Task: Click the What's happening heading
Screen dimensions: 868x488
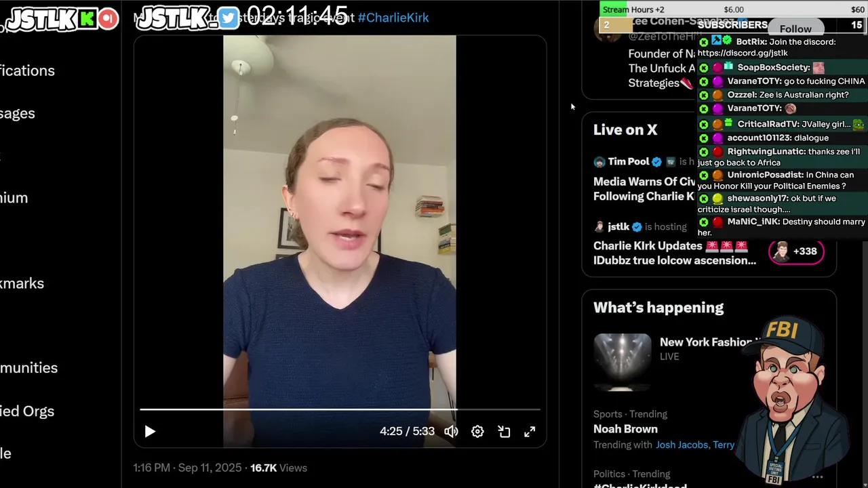Action: (658, 308)
